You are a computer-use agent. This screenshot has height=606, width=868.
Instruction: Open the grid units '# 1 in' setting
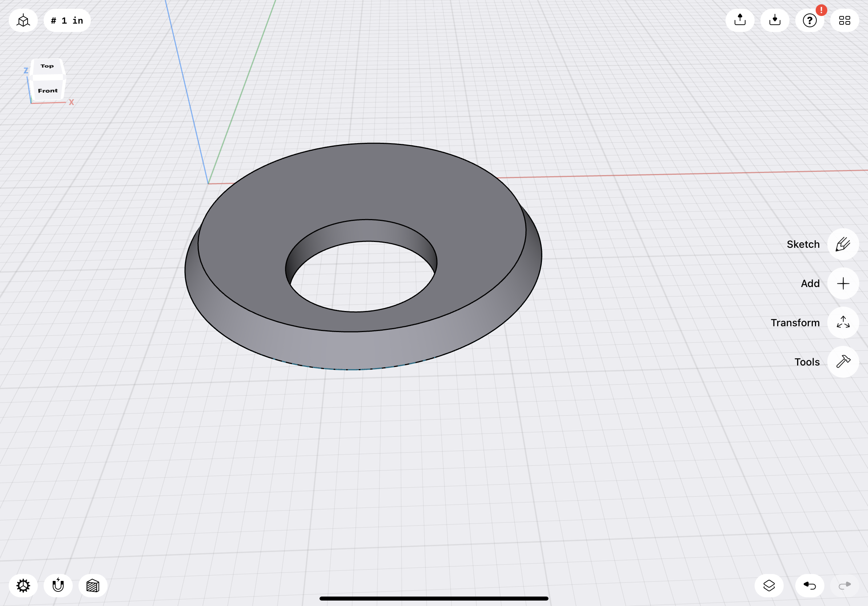click(67, 20)
